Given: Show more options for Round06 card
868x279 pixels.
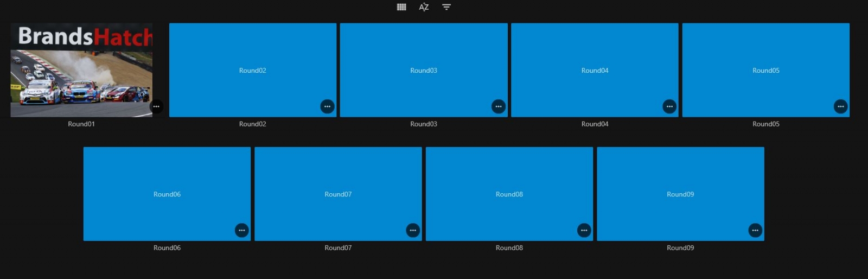Looking at the screenshot, I should click(x=241, y=230).
